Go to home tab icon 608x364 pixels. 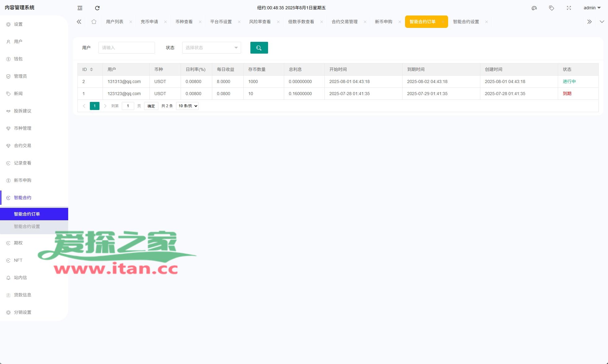click(94, 22)
